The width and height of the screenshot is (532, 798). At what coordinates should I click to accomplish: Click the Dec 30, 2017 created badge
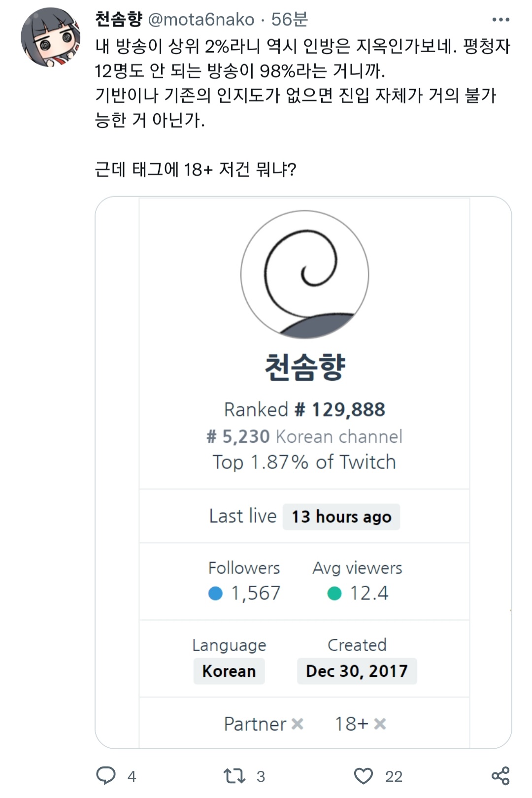pyautogui.click(x=357, y=671)
